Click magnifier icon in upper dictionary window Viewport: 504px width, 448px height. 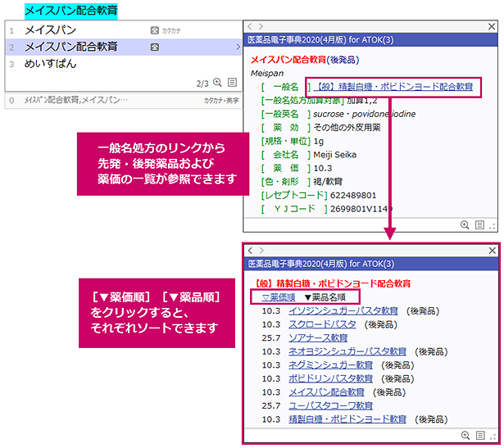[x=465, y=224]
